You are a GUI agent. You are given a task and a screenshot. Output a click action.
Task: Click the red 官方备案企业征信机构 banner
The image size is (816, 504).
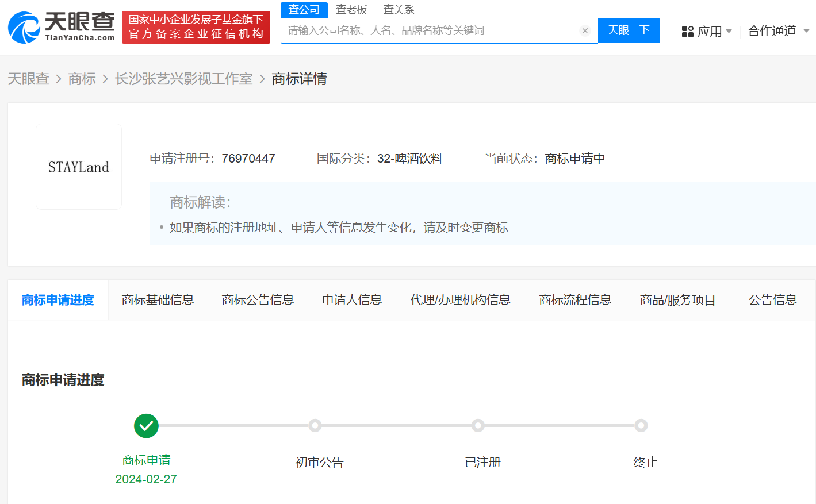pyautogui.click(x=196, y=27)
